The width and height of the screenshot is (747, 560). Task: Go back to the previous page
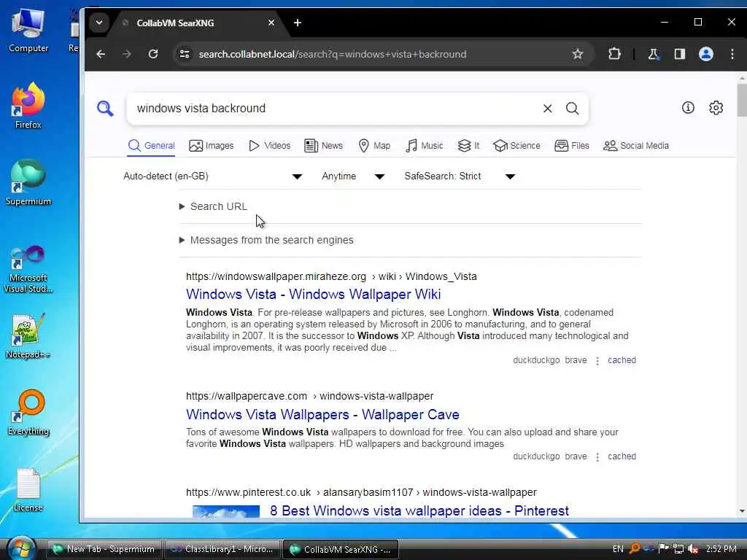[101, 54]
